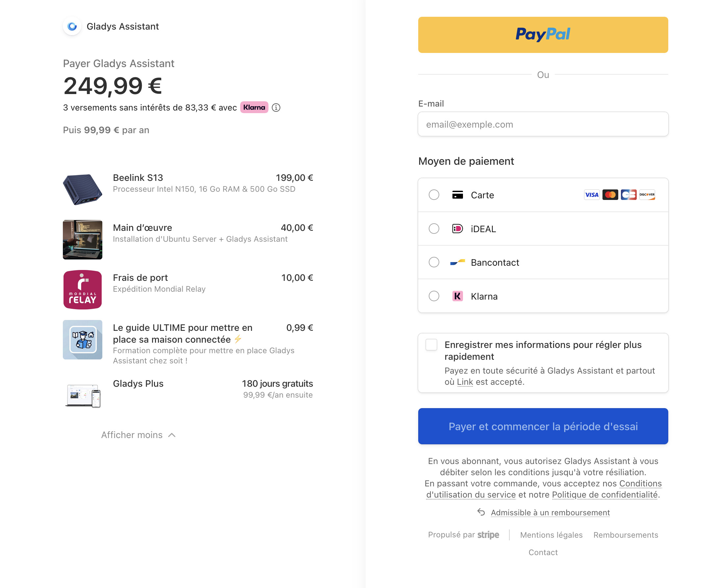Pay with the PayPal button
Image resolution: width=716 pixels, height=588 pixels.
543,35
